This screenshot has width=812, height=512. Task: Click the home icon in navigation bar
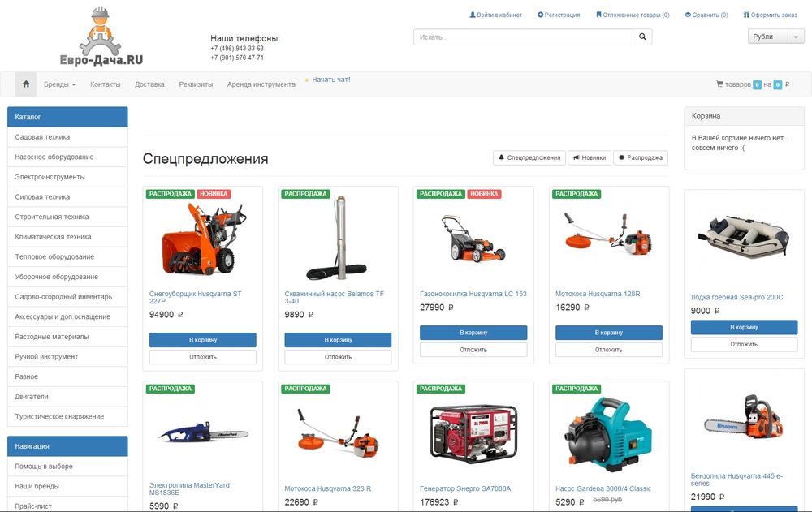[x=27, y=84]
